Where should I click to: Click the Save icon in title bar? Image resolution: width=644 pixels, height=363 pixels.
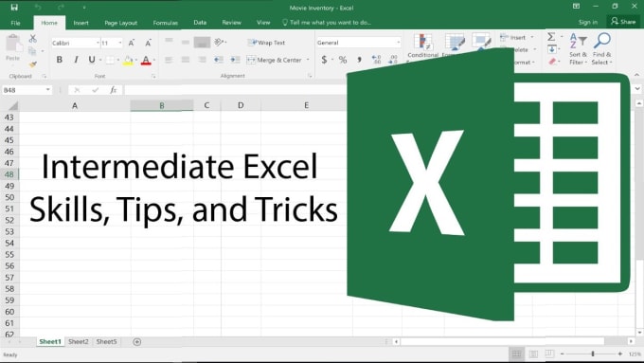[x=14, y=8]
